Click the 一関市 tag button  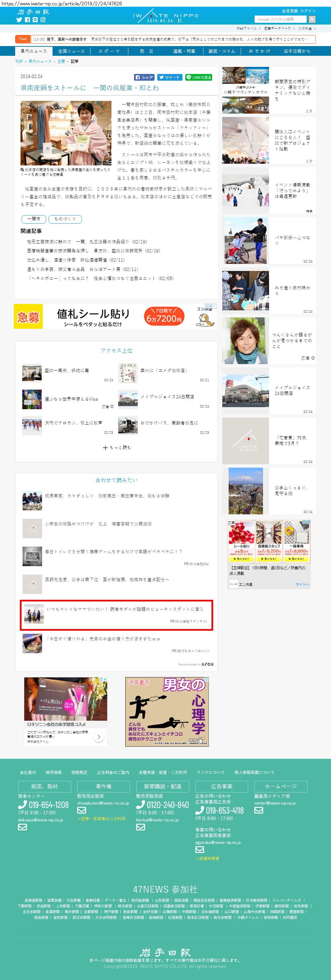tap(34, 219)
